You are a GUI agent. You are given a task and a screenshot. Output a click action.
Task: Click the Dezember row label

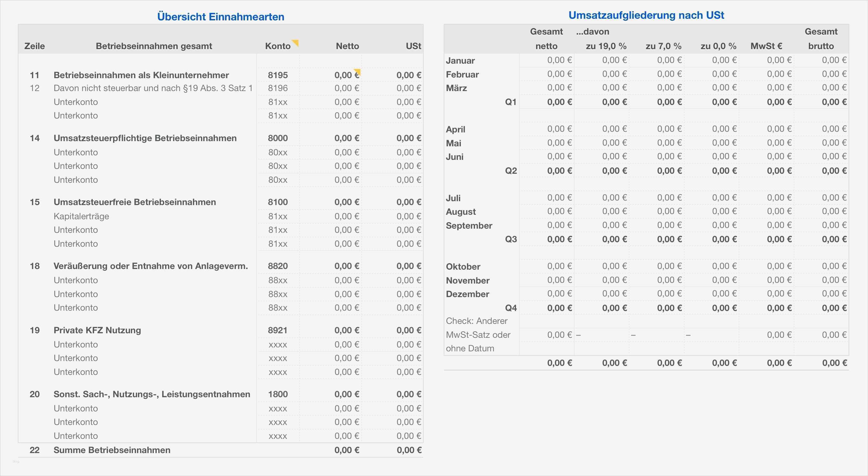(x=467, y=294)
